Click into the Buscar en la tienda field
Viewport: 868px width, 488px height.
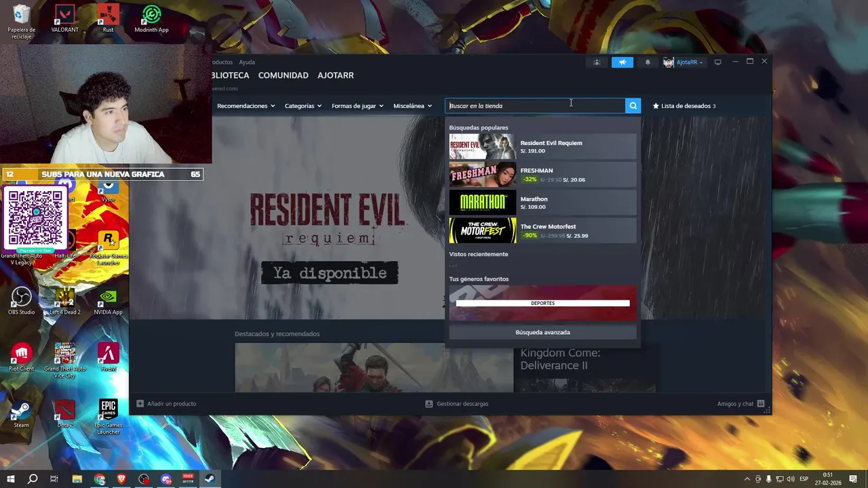pos(535,106)
